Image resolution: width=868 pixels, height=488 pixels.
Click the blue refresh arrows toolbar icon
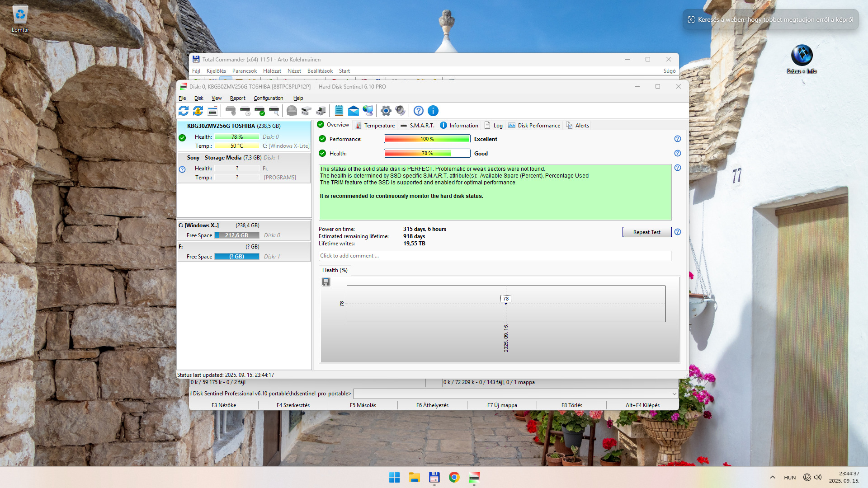tap(184, 111)
